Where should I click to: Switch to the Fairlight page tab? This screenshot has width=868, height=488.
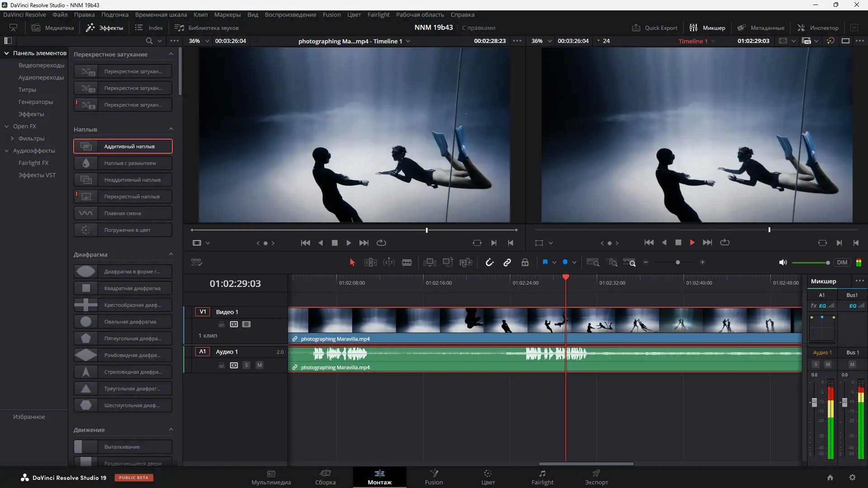pos(542,477)
